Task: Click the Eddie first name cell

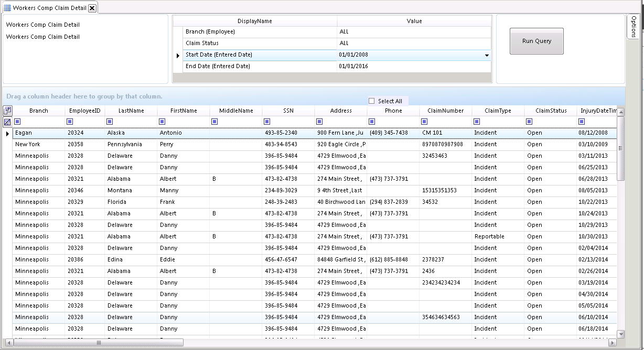Action: pos(184,260)
